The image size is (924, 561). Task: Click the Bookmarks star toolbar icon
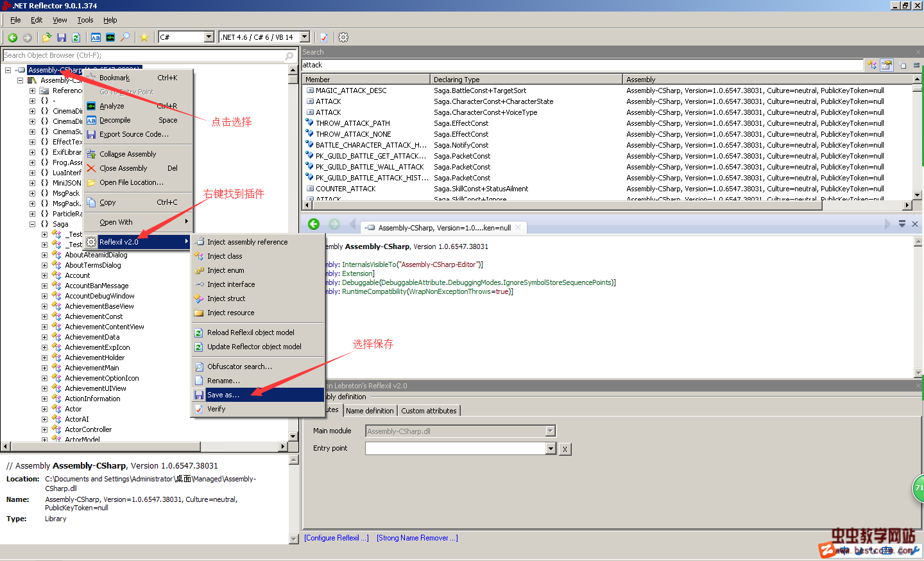coord(144,37)
